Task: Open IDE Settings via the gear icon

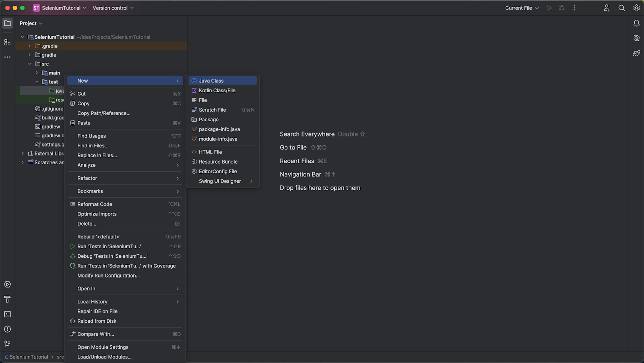Action: (x=636, y=8)
